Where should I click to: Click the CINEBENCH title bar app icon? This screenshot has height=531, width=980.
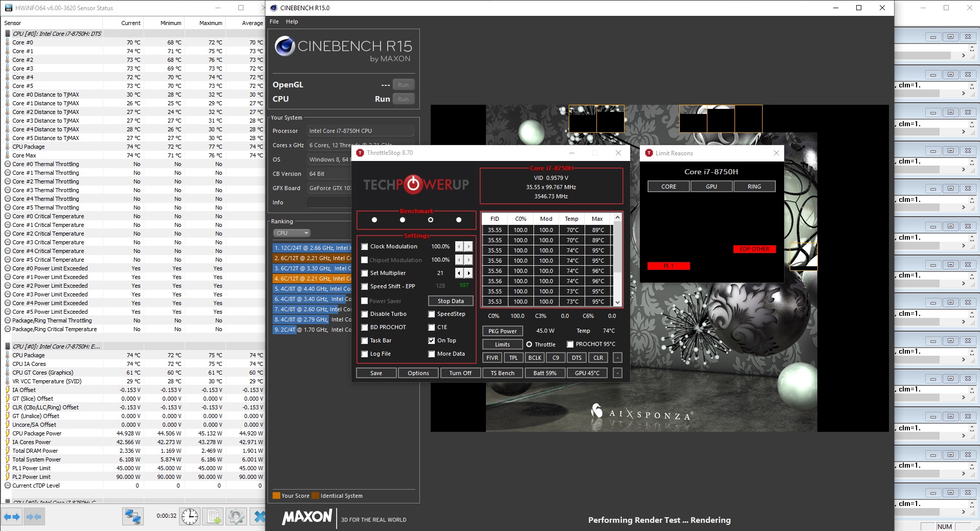274,8
